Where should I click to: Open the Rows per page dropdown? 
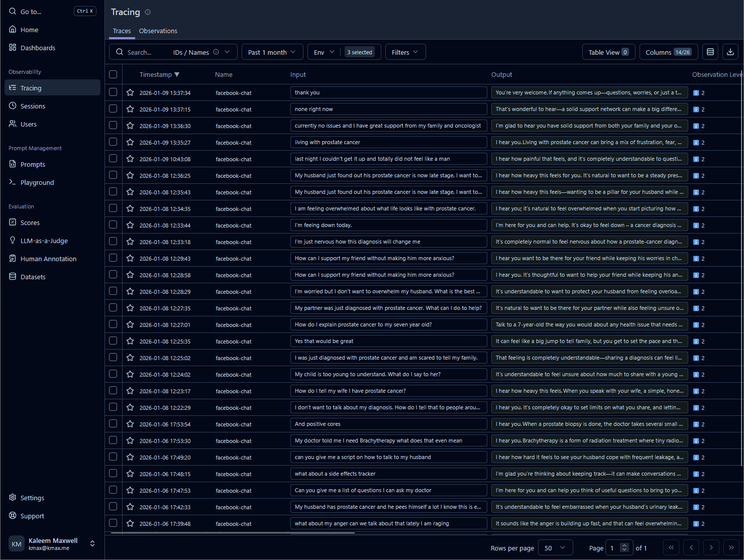click(x=556, y=547)
